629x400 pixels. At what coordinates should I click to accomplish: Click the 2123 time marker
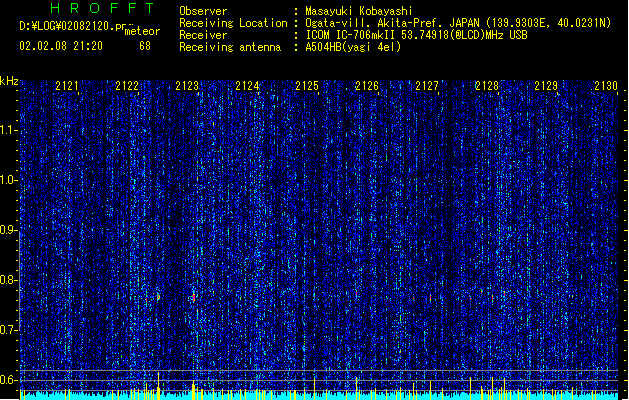click(187, 86)
